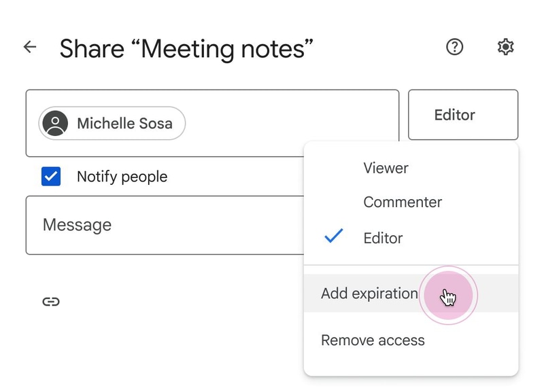Click the word Message placeholder text
Screen dimensions: 544x392
click(x=77, y=225)
